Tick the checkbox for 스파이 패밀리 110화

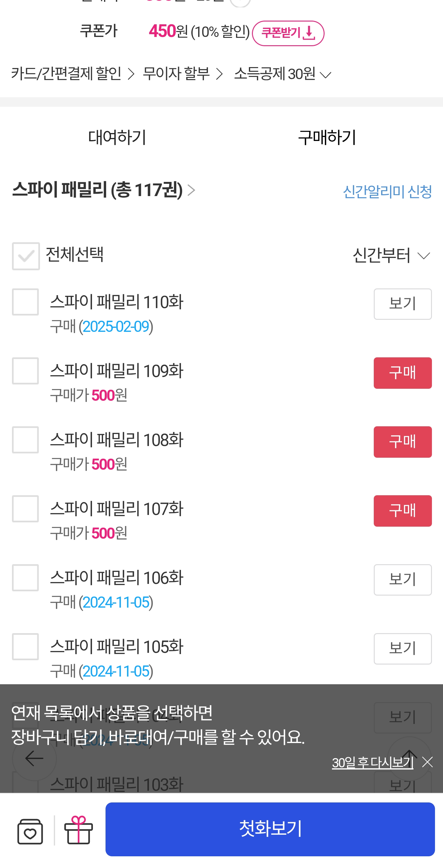click(26, 302)
